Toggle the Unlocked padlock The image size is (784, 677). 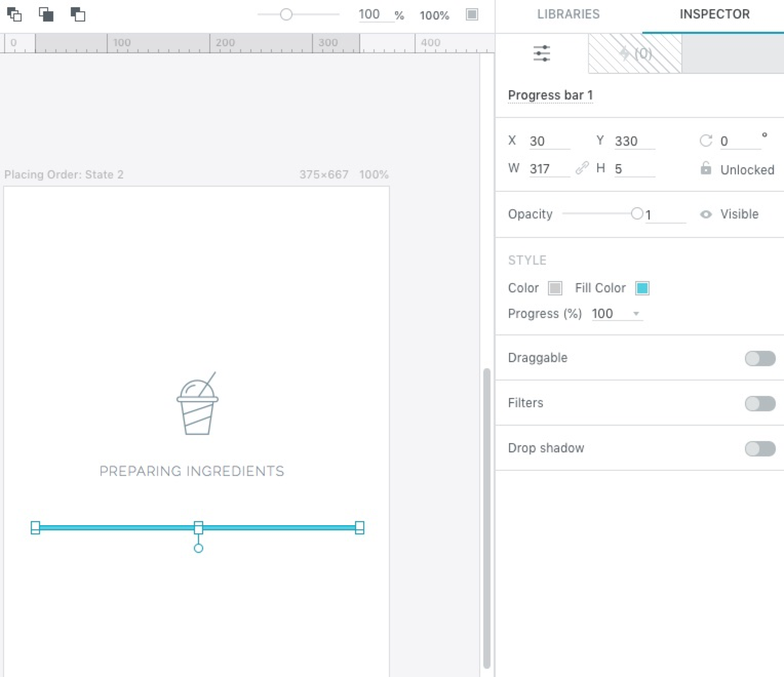coord(706,168)
